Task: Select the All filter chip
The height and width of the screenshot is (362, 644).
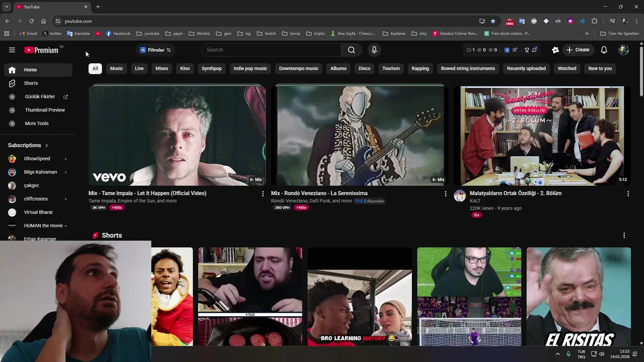Action: pos(95,68)
